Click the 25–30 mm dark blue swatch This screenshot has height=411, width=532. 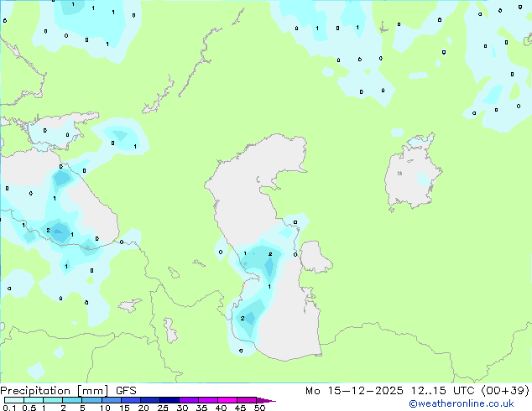pyautogui.click(x=170, y=400)
